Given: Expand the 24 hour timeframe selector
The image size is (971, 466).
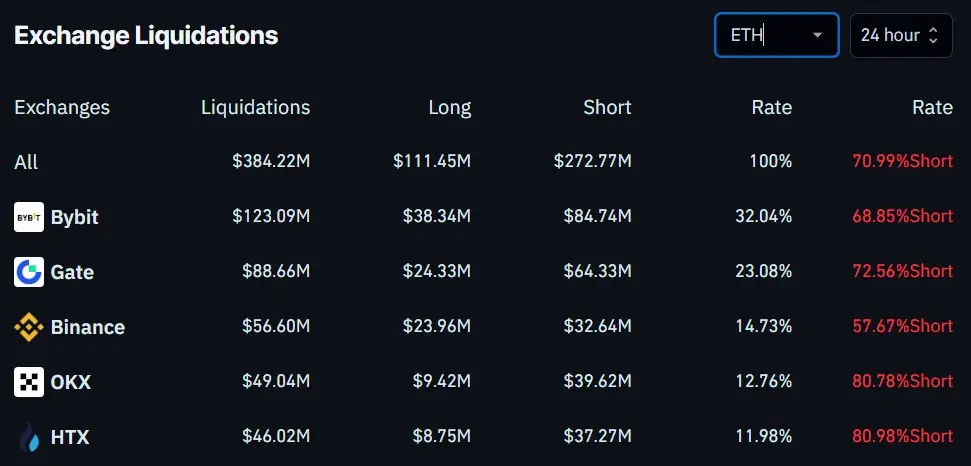Looking at the screenshot, I should click(901, 35).
